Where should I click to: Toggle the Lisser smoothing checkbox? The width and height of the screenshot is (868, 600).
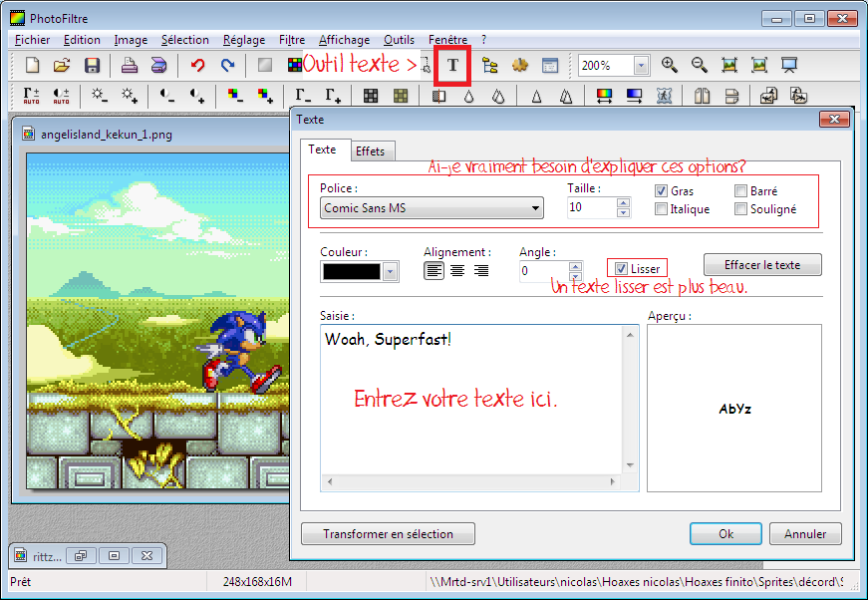(621, 269)
